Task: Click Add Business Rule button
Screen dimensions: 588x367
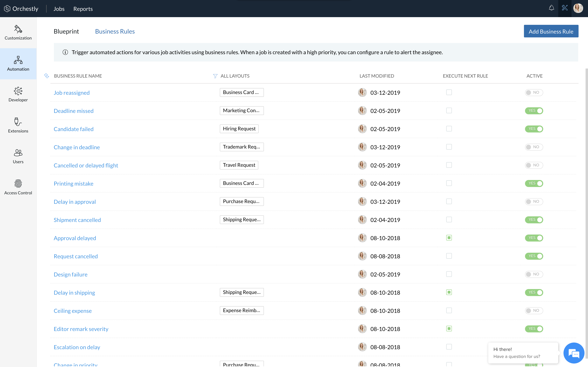Action: 551,31
